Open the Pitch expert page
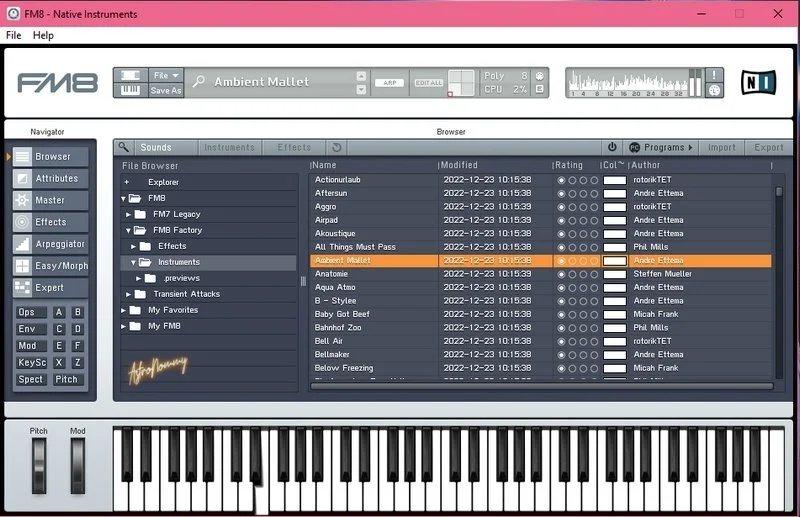Screen dimensions: 800x517 point(68,380)
